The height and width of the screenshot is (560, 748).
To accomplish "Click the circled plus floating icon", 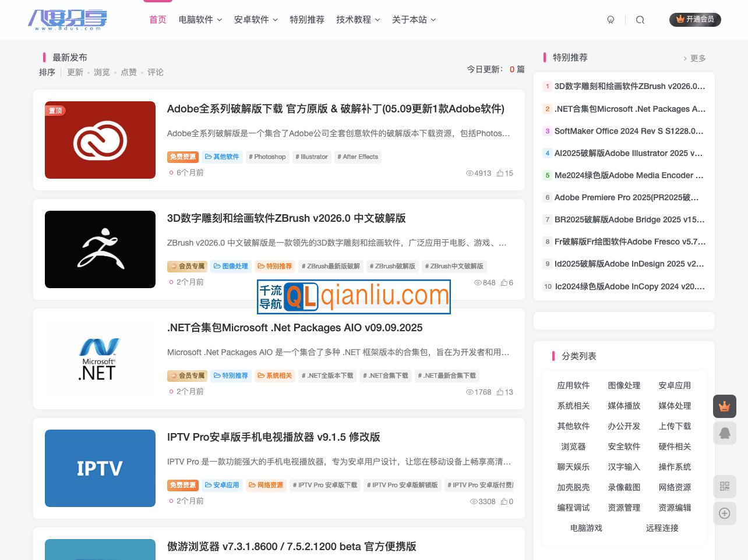I will point(725,513).
